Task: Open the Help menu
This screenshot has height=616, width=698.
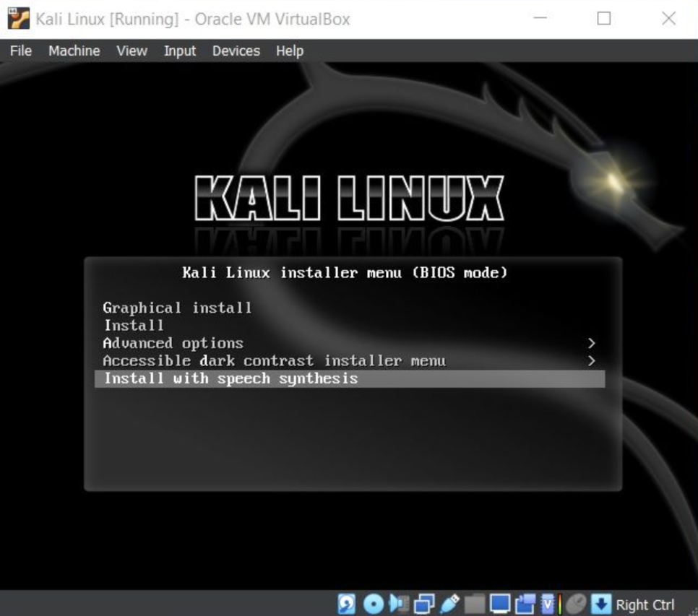Action: pos(290,51)
